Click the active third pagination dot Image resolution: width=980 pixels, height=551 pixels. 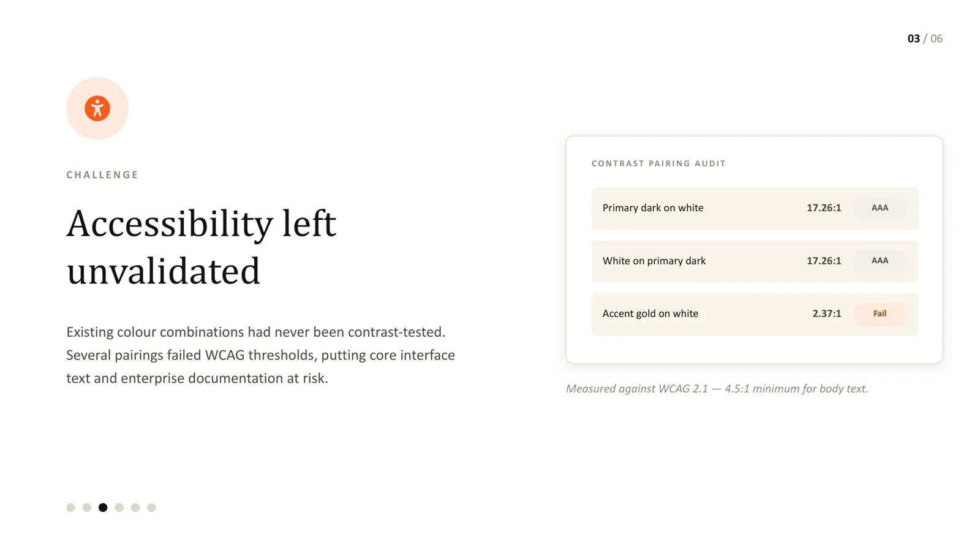coord(103,508)
